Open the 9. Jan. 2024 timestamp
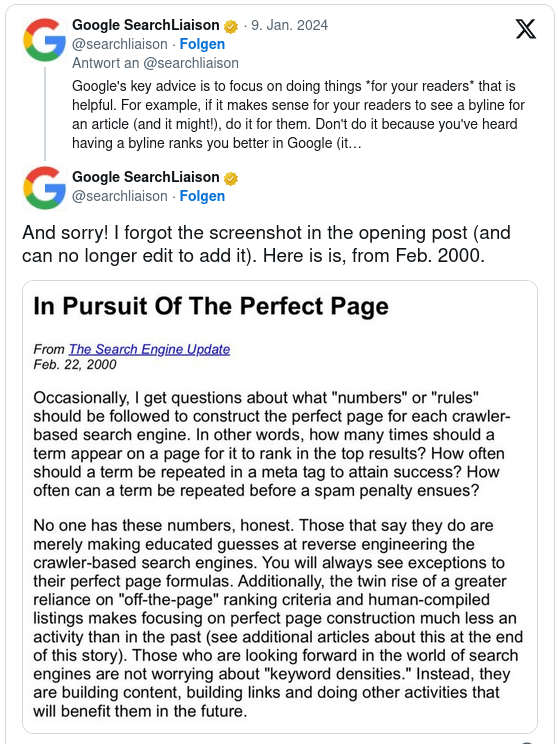 [x=289, y=25]
